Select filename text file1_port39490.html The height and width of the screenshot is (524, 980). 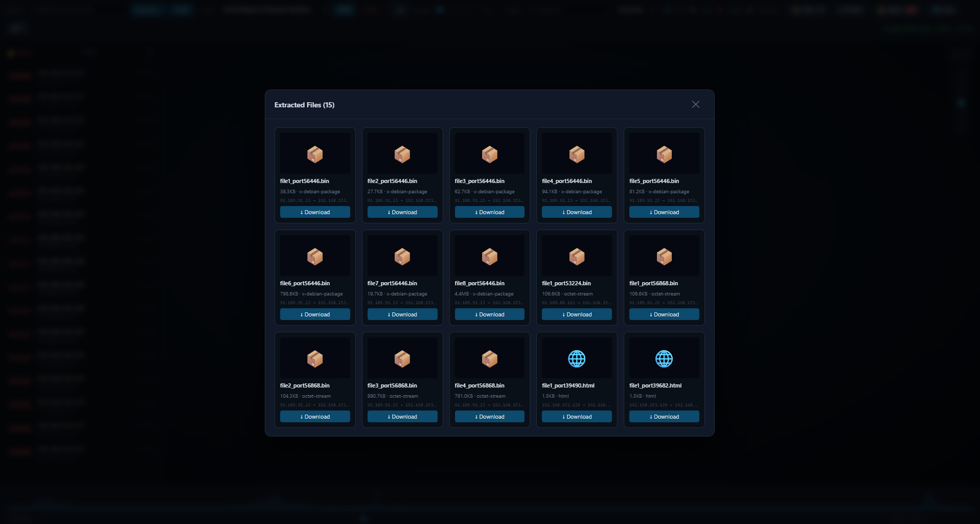(x=568, y=385)
